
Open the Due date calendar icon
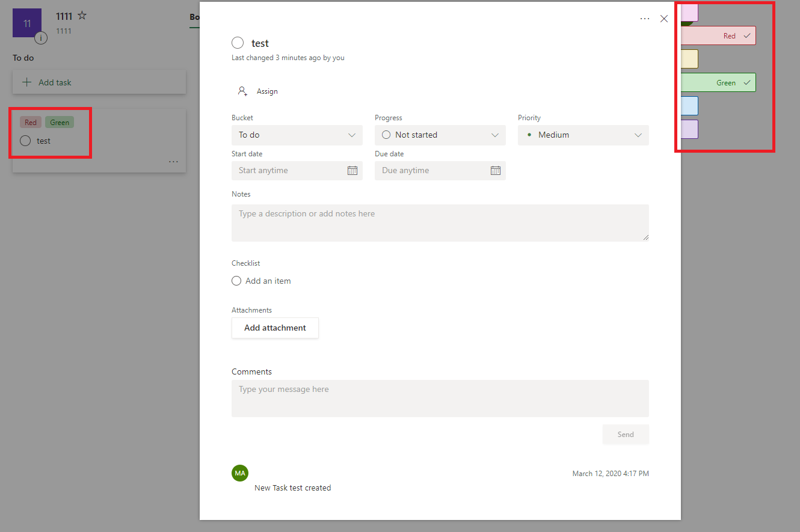point(496,170)
